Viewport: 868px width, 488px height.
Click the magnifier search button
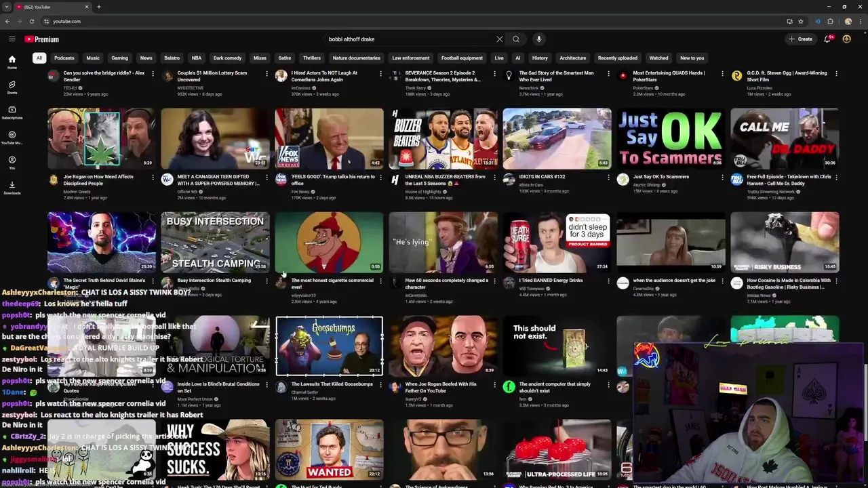click(x=516, y=39)
